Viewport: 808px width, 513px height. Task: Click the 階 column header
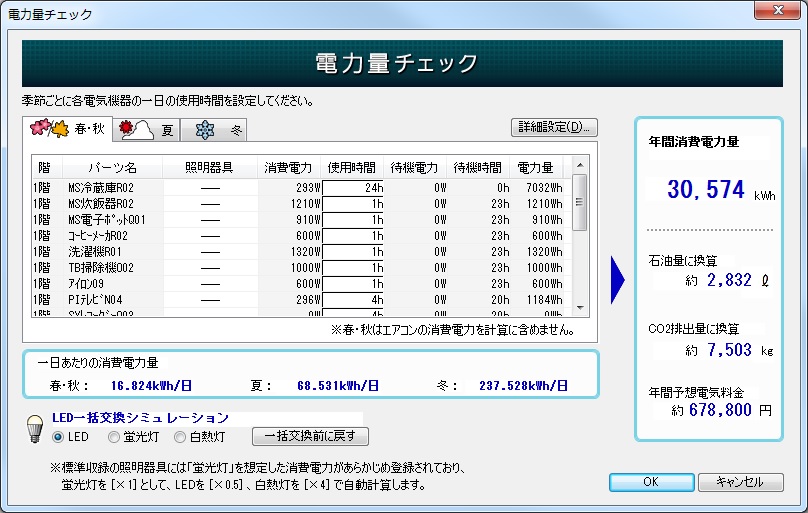coord(47,168)
